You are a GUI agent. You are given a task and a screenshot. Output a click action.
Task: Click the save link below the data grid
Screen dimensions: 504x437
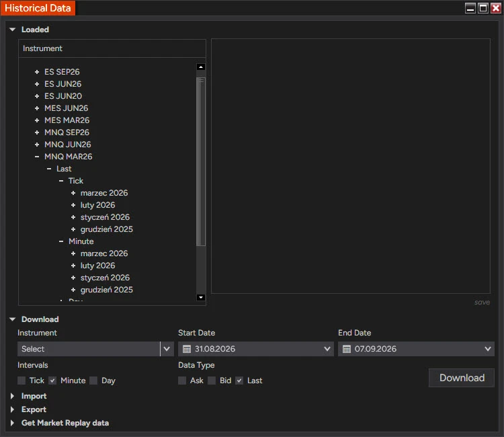point(482,303)
